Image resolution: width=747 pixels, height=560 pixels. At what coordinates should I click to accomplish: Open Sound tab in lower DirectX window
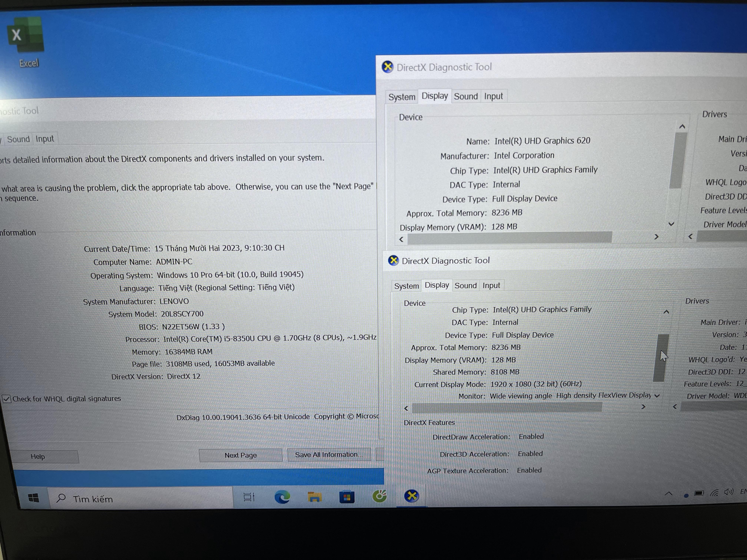[x=465, y=286]
